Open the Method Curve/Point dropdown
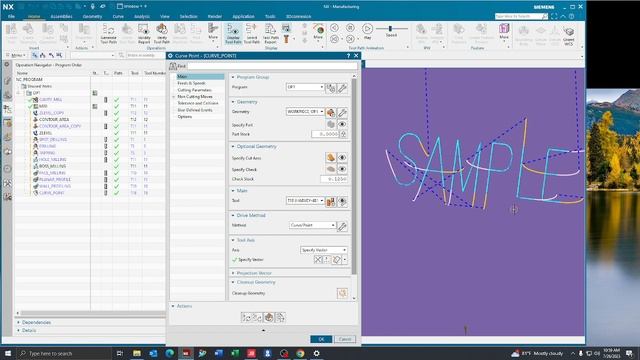Viewport: 640px width, 360px height. [312, 225]
